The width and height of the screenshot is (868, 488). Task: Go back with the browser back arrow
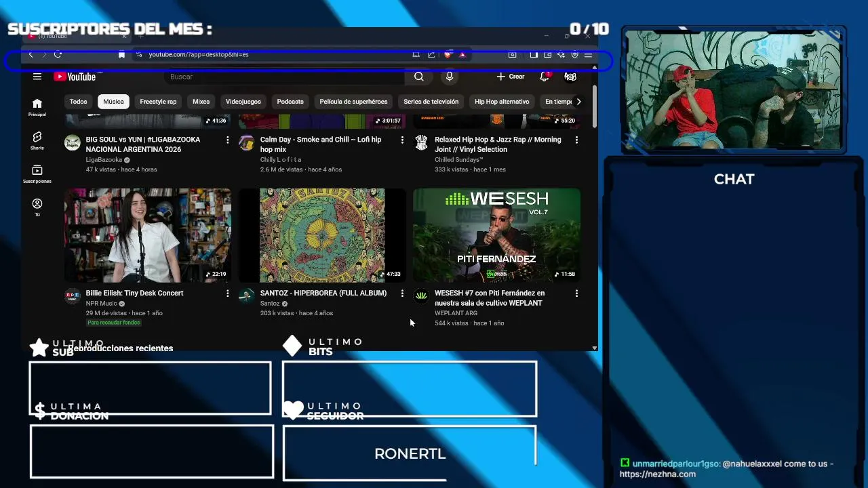coord(31,54)
